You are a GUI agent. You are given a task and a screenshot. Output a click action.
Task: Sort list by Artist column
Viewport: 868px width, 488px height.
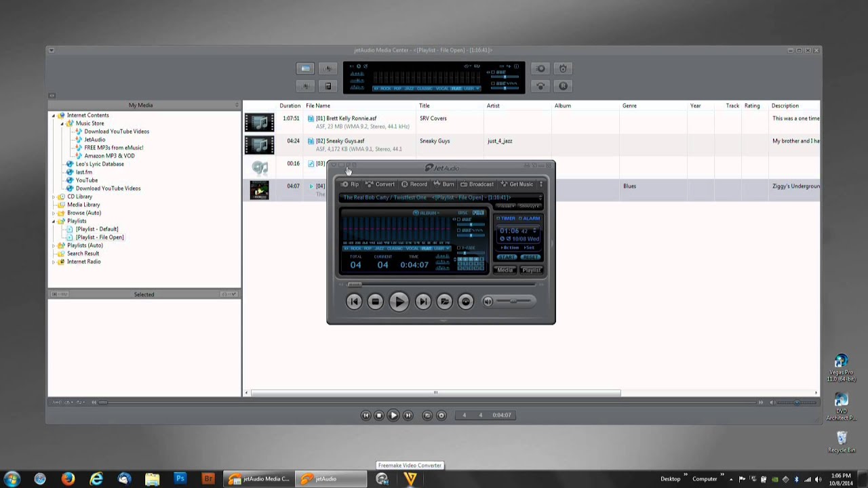[x=493, y=106]
